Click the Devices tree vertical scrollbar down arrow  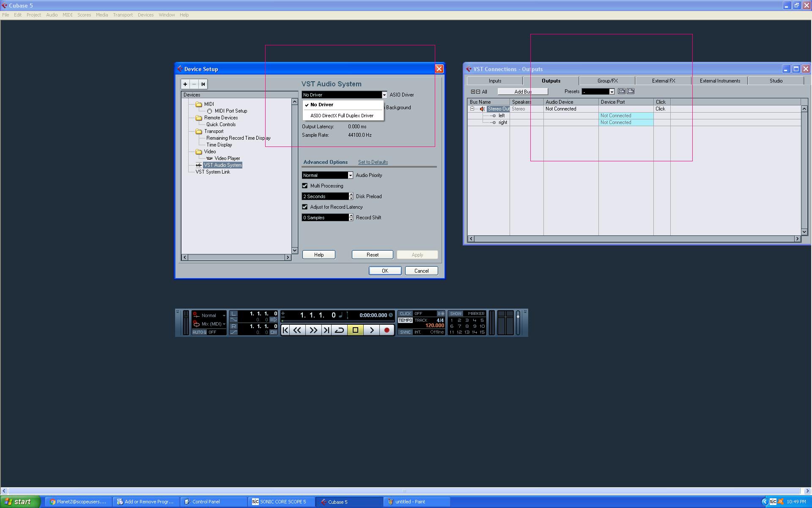coord(295,251)
